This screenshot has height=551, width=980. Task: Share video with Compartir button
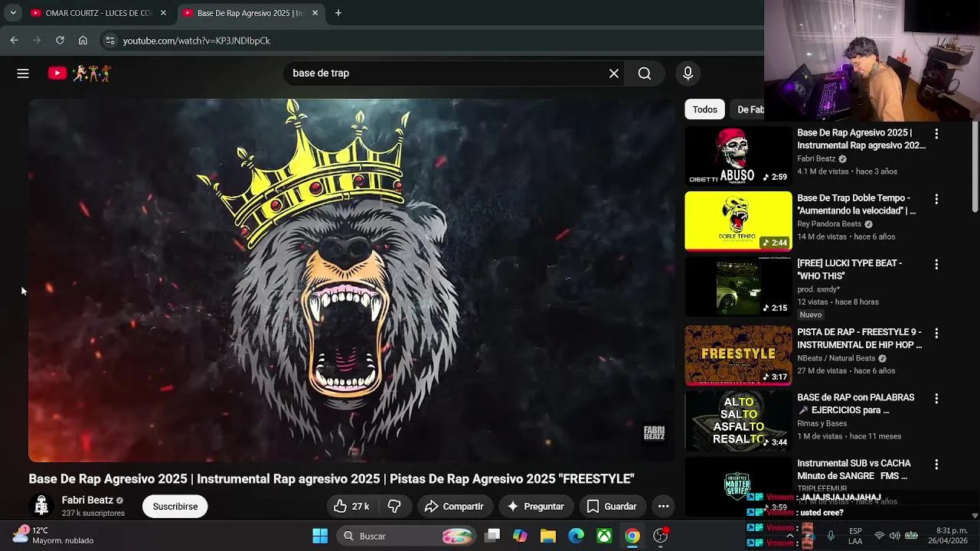coord(454,506)
